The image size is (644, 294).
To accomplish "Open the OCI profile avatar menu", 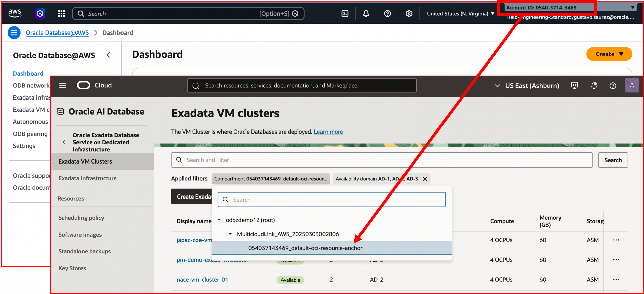I will [x=632, y=85].
